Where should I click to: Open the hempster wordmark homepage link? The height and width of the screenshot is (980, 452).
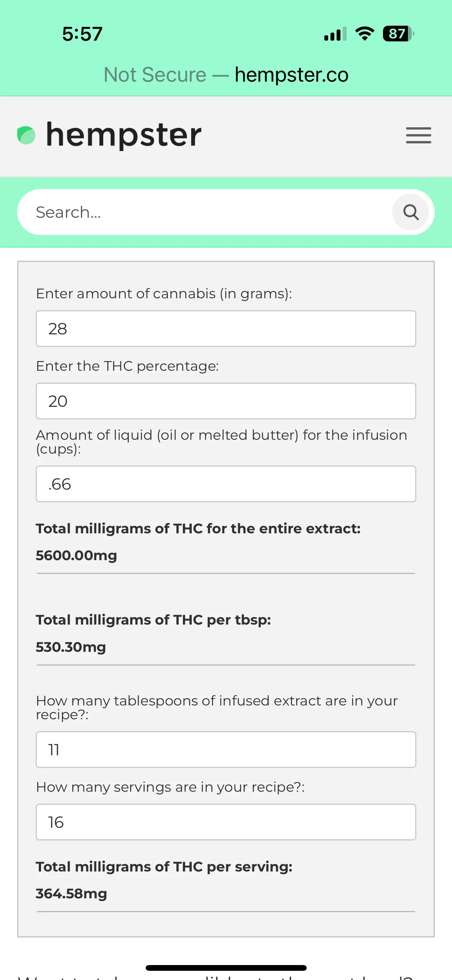click(x=123, y=135)
